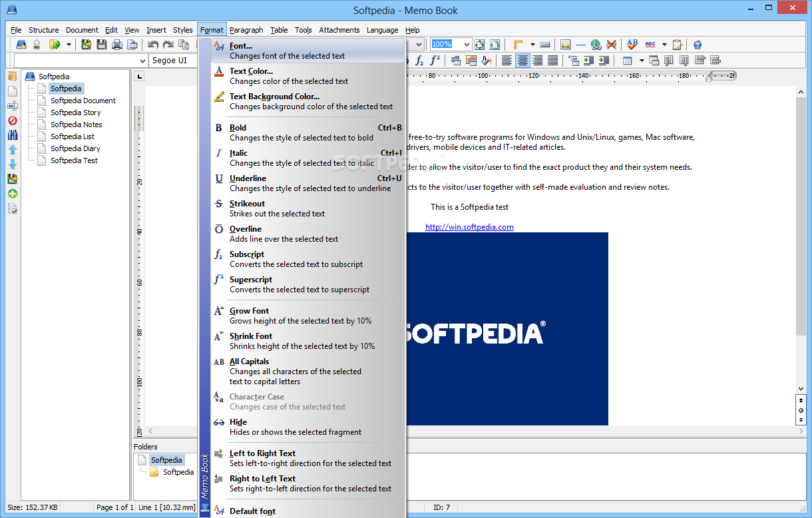Select Bold in the Format menu
This screenshot has height=518, width=812.
click(308, 132)
